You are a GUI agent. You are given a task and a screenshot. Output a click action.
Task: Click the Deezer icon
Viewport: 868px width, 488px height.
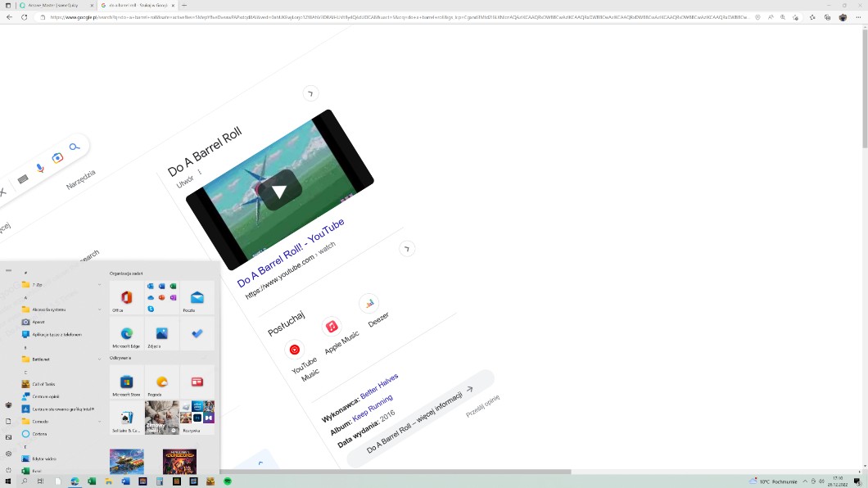369,303
